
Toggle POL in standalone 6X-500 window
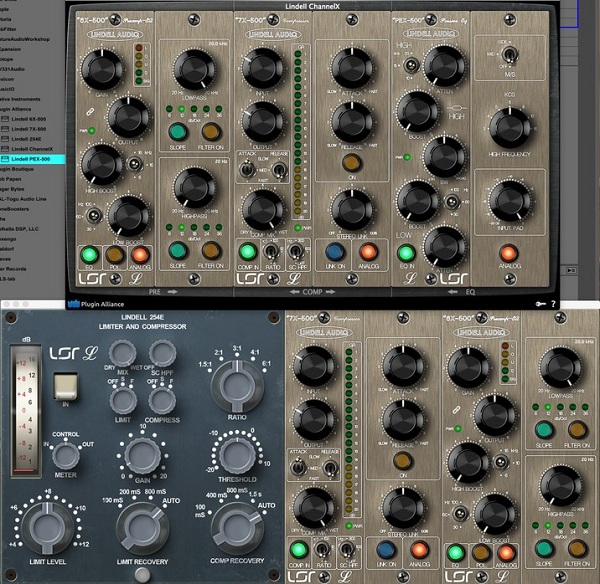[x=481, y=553]
